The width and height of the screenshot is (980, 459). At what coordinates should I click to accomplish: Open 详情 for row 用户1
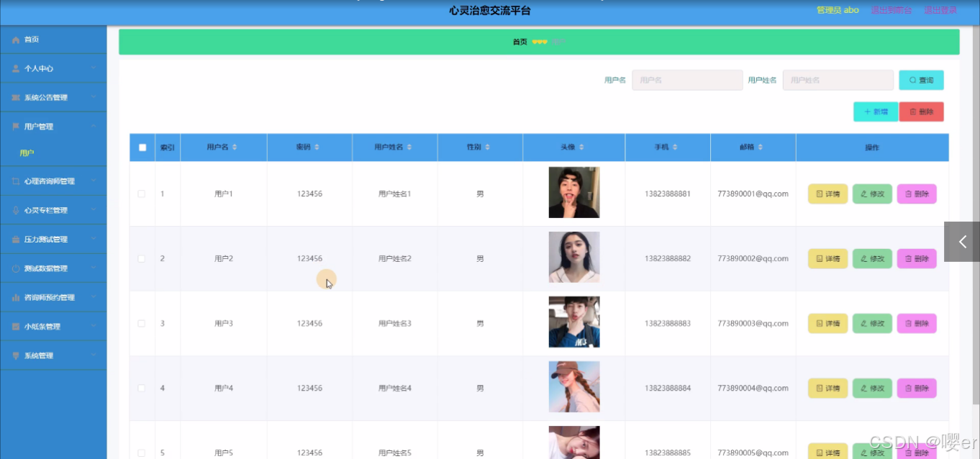[x=827, y=194]
